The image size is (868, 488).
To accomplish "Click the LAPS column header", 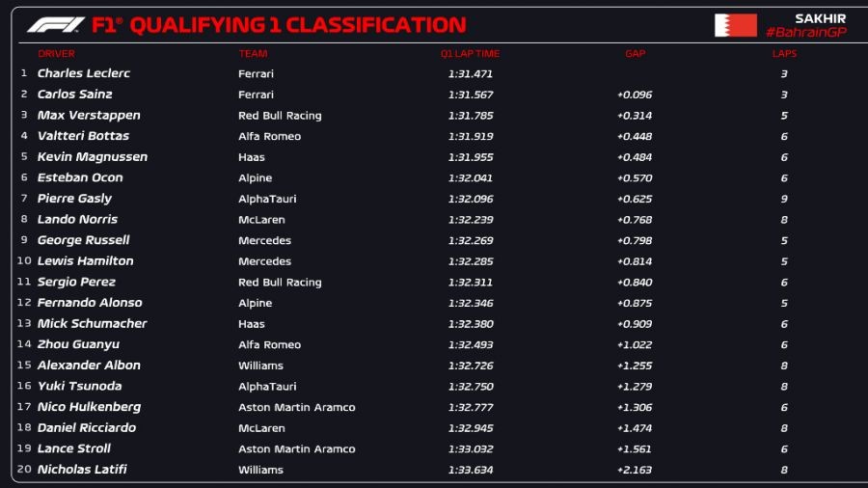I will point(784,54).
